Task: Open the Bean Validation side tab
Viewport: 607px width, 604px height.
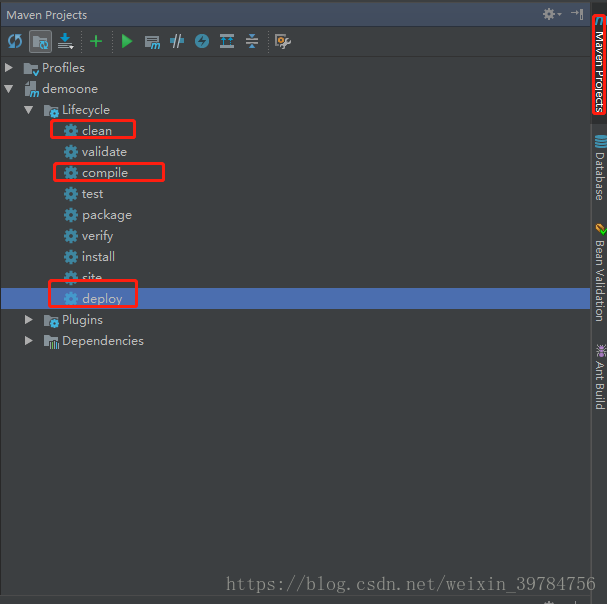Action: 600,273
